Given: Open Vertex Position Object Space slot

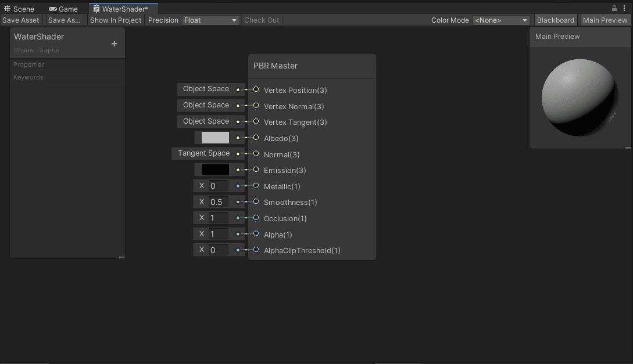Looking at the screenshot, I should (x=206, y=89).
